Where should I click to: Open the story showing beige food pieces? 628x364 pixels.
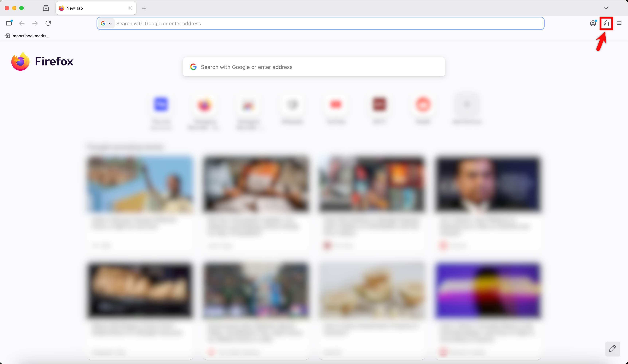372,310
